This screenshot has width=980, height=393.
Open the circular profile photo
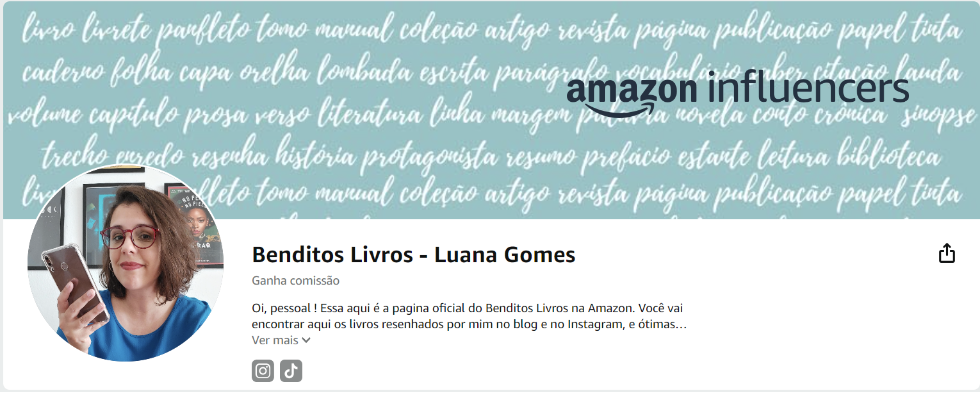pos(125,263)
